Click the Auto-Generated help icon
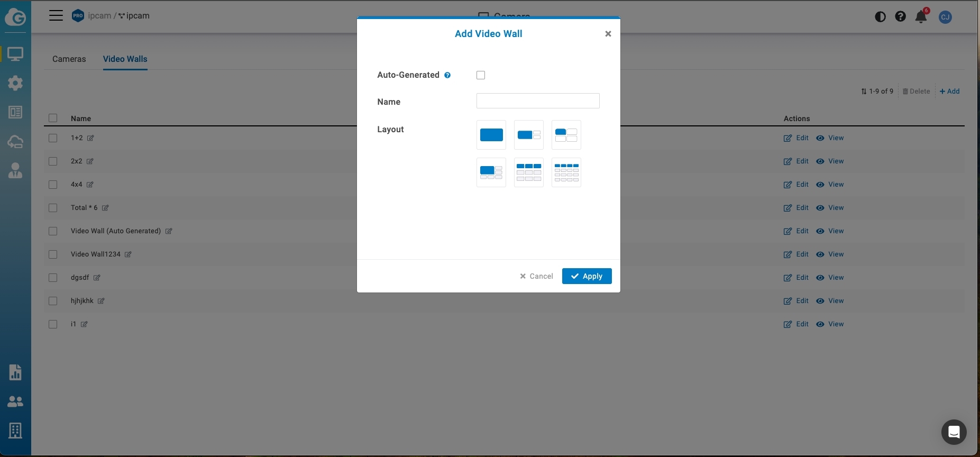The height and width of the screenshot is (457, 980). 447,75
